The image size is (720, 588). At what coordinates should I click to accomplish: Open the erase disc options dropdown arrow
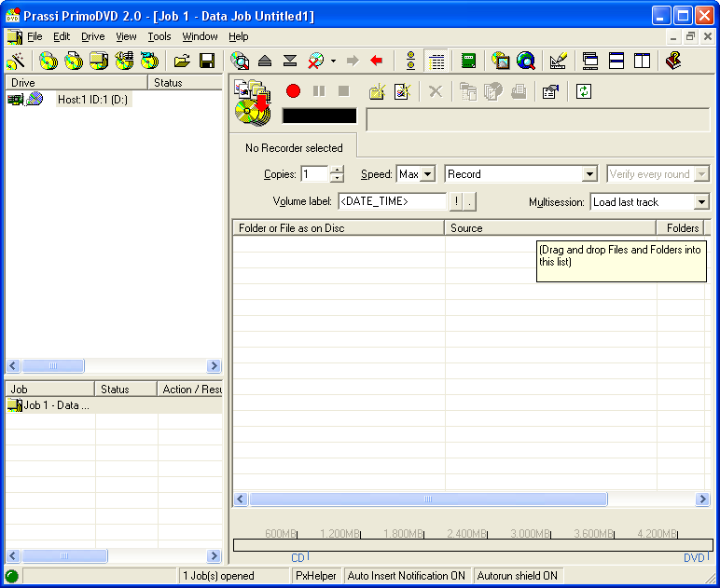click(333, 61)
